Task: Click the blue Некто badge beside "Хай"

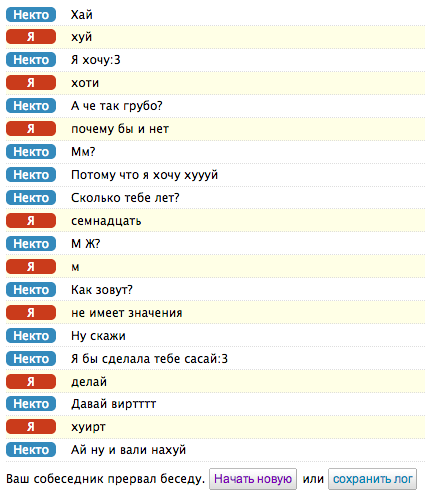Action: coord(31,15)
